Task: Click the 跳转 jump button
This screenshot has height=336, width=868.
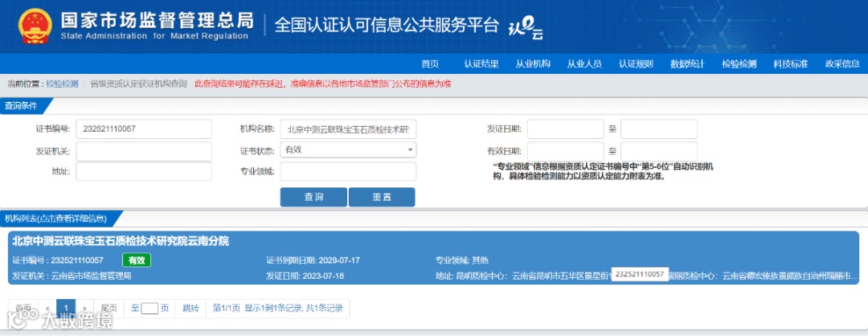Action: tap(190, 309)
